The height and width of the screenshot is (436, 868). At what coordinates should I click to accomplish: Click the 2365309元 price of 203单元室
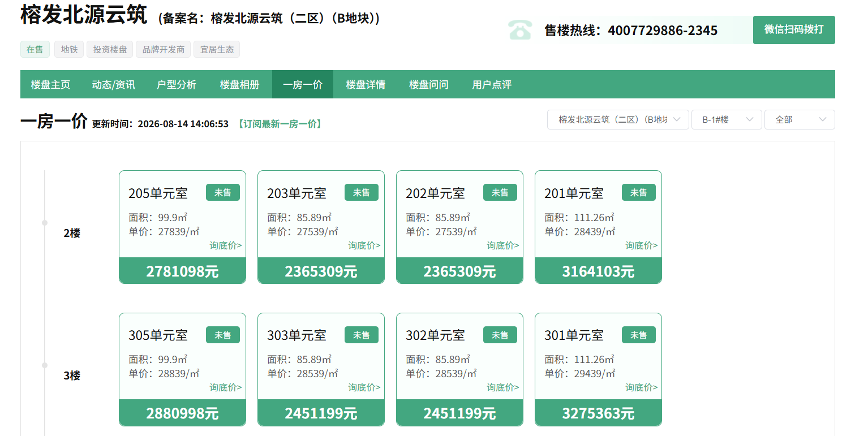(321, 271)
